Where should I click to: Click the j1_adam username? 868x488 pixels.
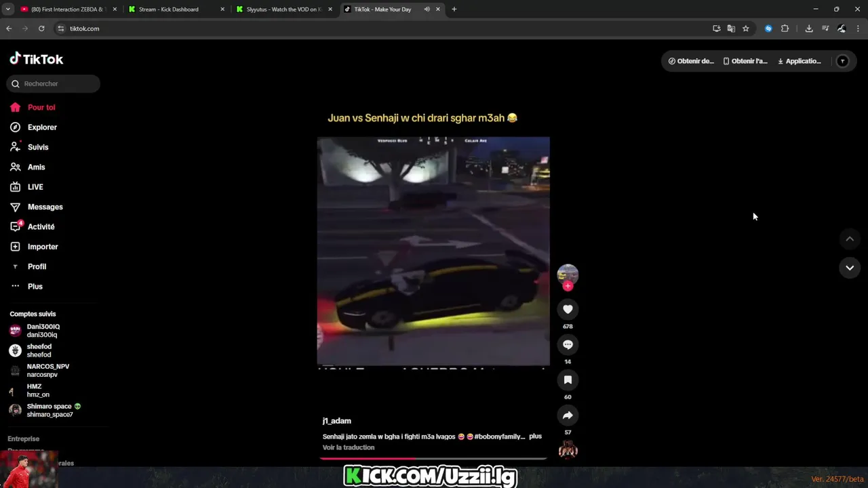336,421
